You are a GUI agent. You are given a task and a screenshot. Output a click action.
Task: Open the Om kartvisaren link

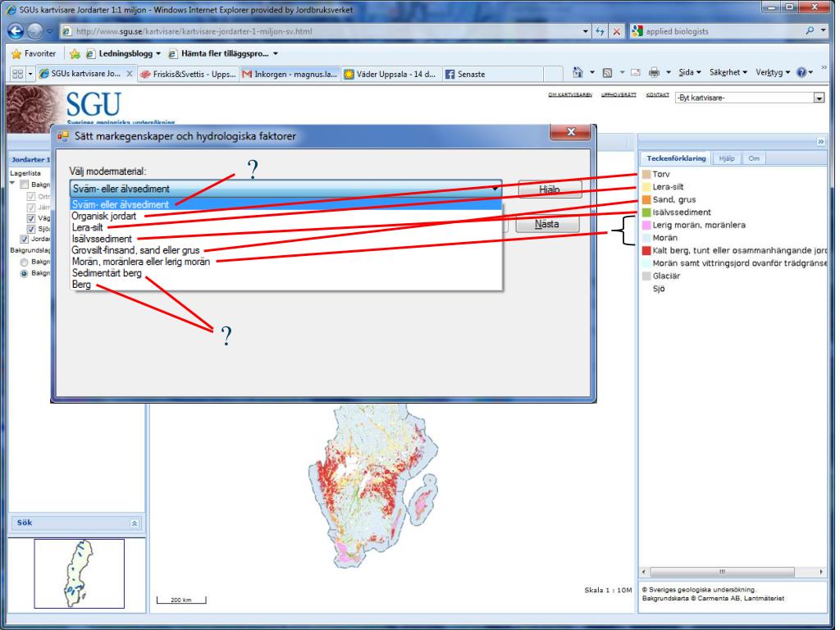tap(569, 95)
